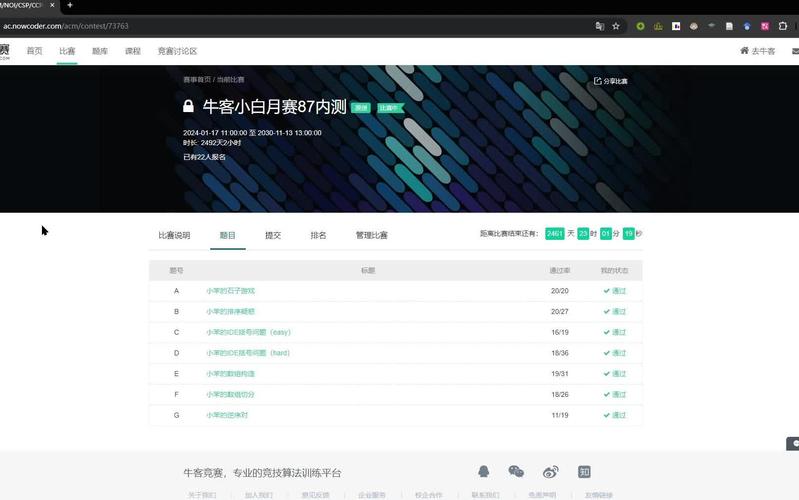Click the green 比赛中 status badge

point(390,108)
